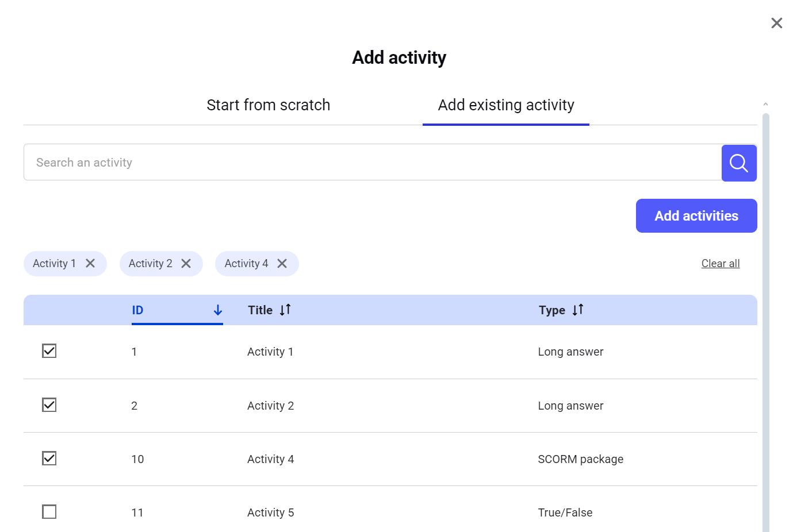Close the Add activity dialog

pyautogui.click(x=776, y=23)
